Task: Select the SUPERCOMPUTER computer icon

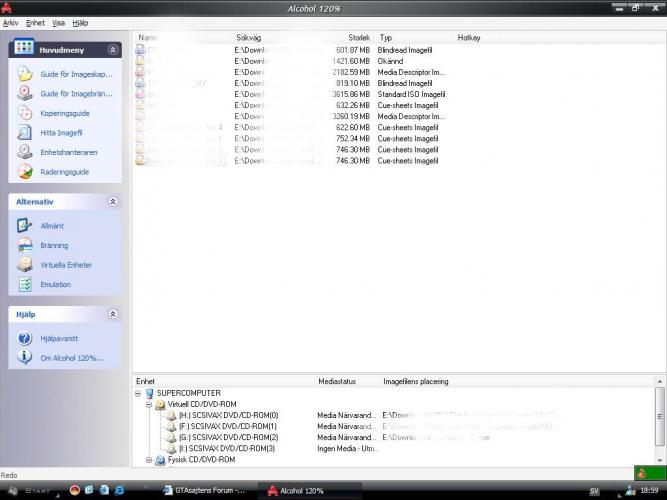Action: click(149, 393)
